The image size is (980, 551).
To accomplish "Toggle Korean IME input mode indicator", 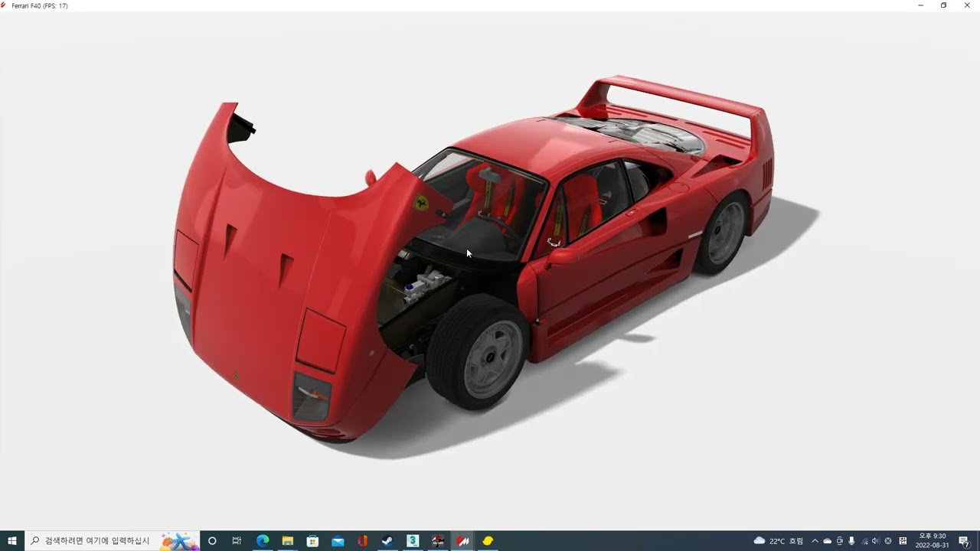I will (903, 541).
